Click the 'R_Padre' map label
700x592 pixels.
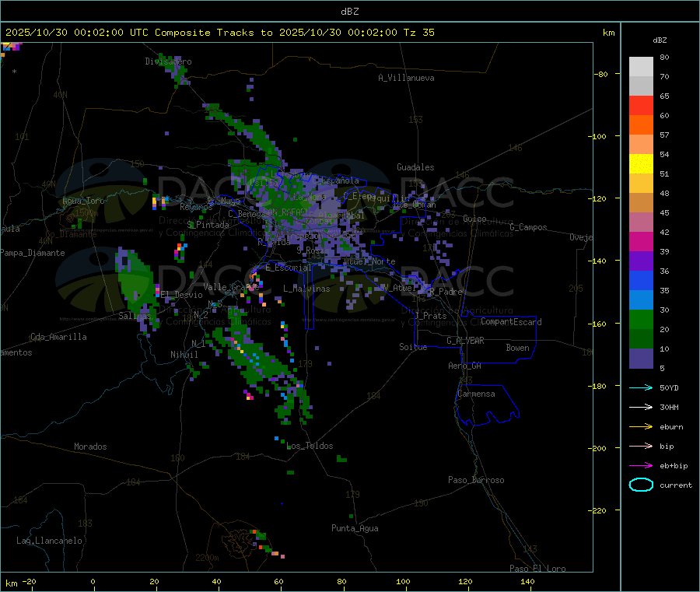(x=446, y=292)
